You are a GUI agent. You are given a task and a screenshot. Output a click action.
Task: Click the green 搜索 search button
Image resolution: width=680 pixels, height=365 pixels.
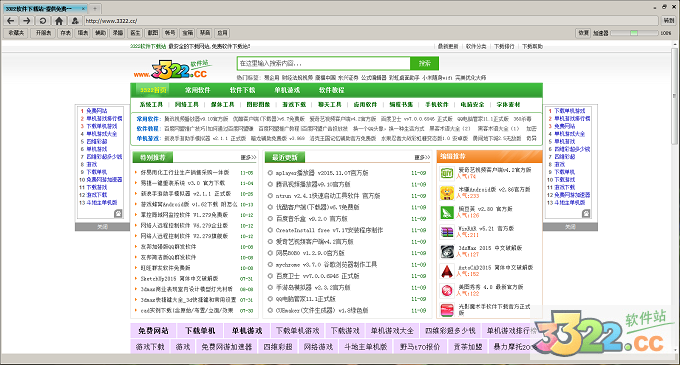[425, 63]
